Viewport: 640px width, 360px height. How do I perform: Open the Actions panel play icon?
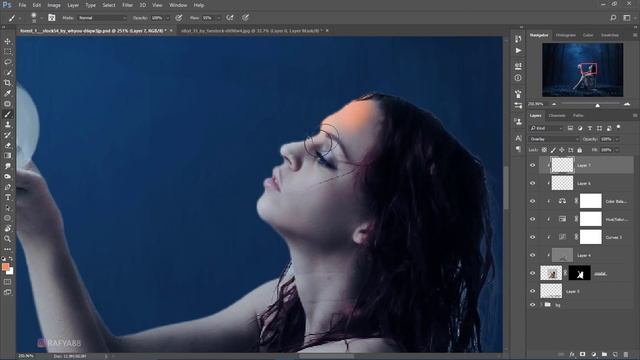(x=518, y=51)
